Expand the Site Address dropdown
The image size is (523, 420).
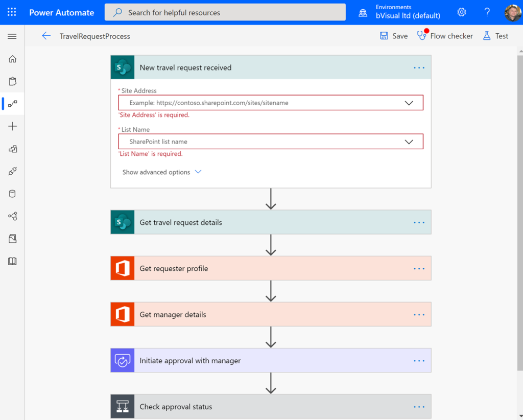point(409,102)
